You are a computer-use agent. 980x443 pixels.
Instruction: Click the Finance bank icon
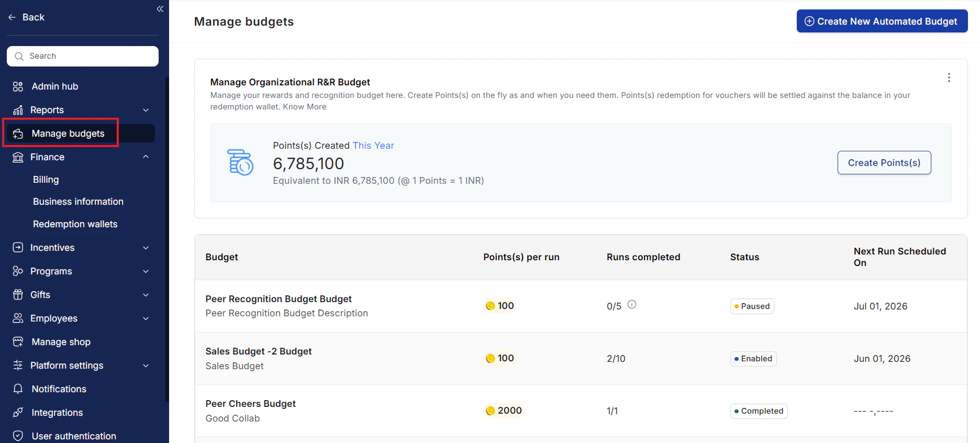pos(18,157)
